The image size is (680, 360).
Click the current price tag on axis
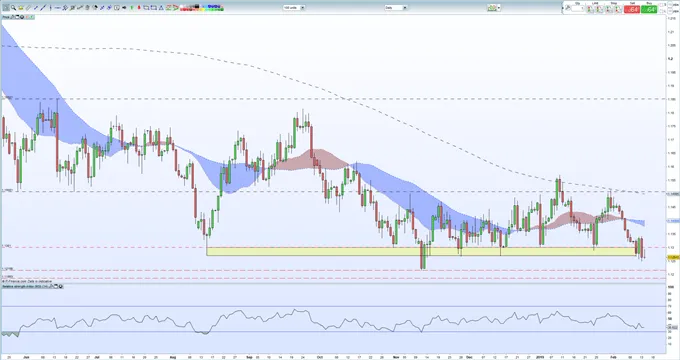(673, 257)
